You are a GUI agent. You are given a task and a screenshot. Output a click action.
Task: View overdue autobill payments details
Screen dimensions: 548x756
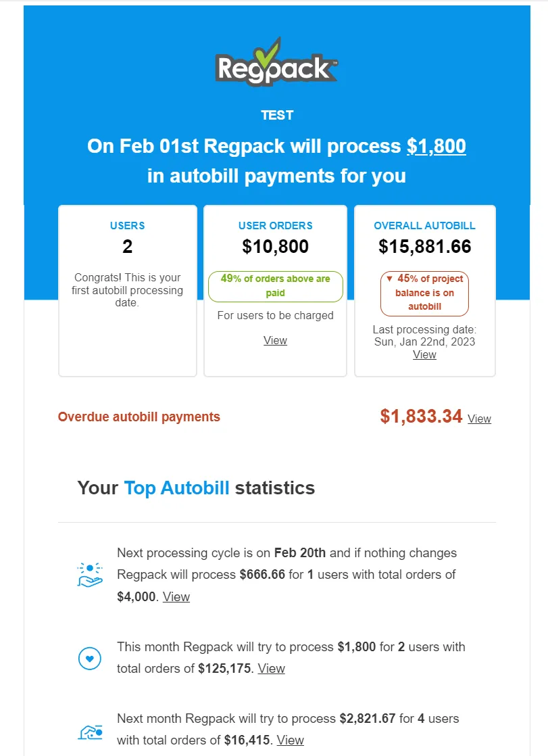click(479, 419)
